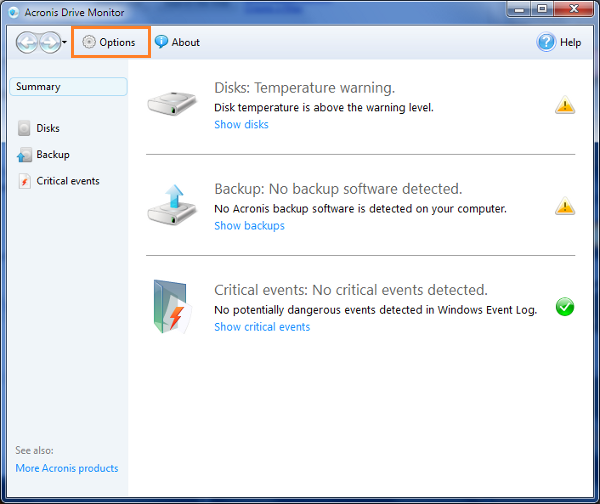The image size is (600, 504).
Task: Open the Backup section in the sidebar
Action: 44,155
